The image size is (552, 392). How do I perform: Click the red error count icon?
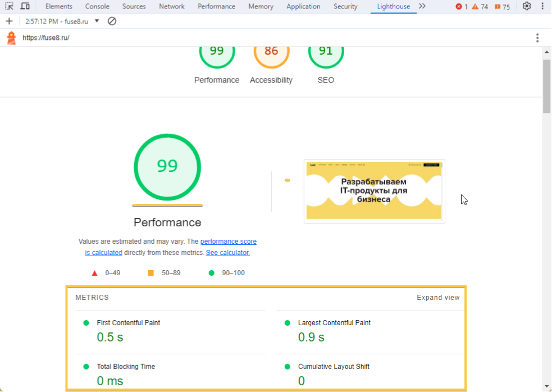[459, 7]
